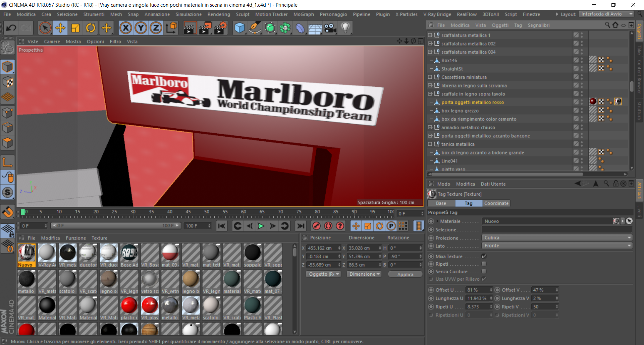Click the Ripeti U value field

click(x=479, y=306)
